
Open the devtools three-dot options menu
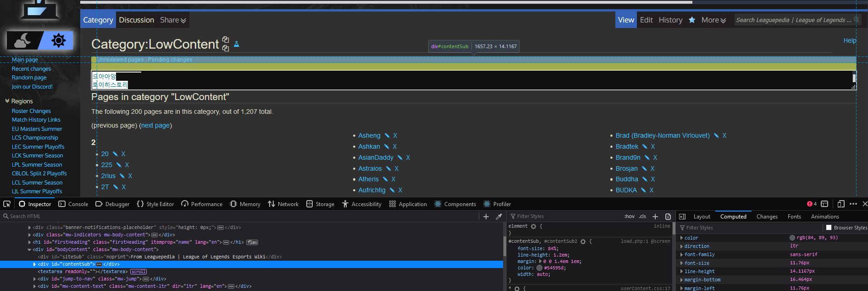point(853,204)
